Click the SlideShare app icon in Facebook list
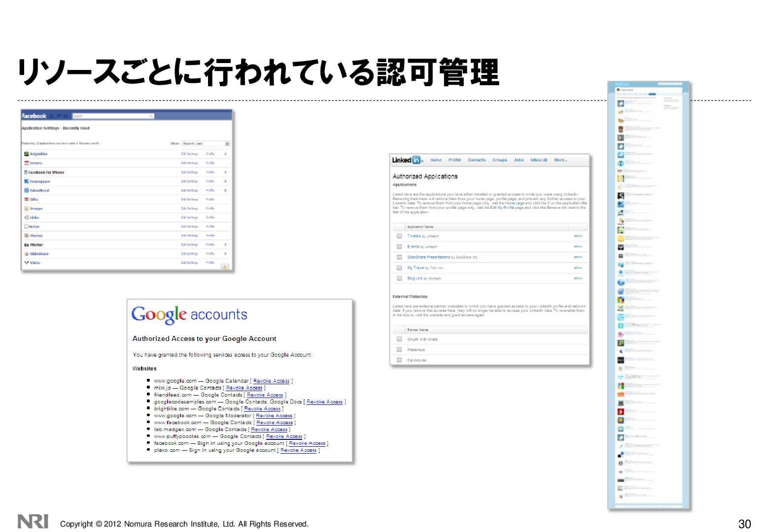The image size is (769, 532). pyautogui.click(x=27, y=254)
